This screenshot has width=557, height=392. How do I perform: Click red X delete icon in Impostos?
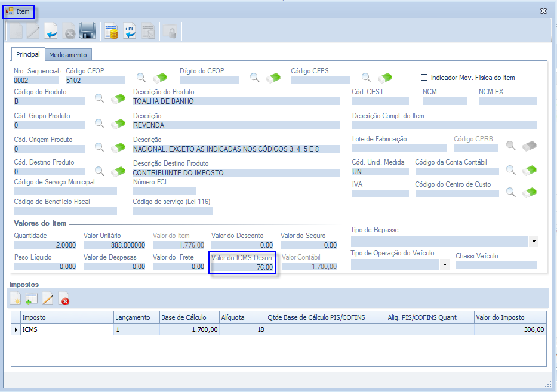[x=64, y=298]
